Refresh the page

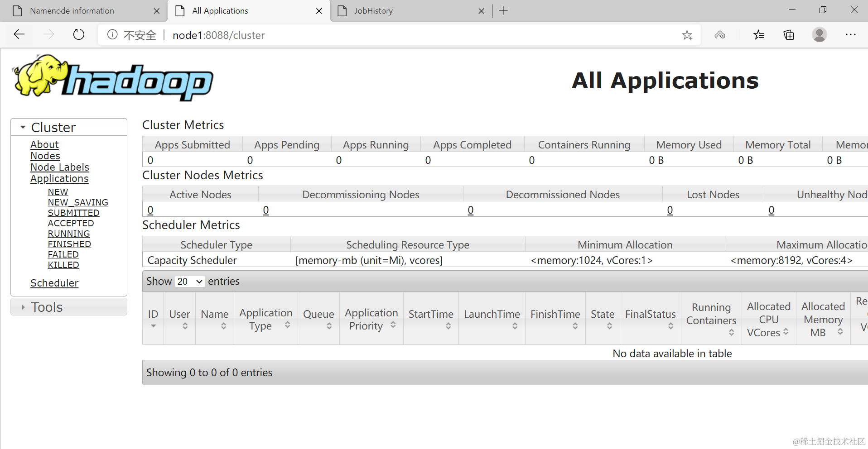[x=78, y=34]
